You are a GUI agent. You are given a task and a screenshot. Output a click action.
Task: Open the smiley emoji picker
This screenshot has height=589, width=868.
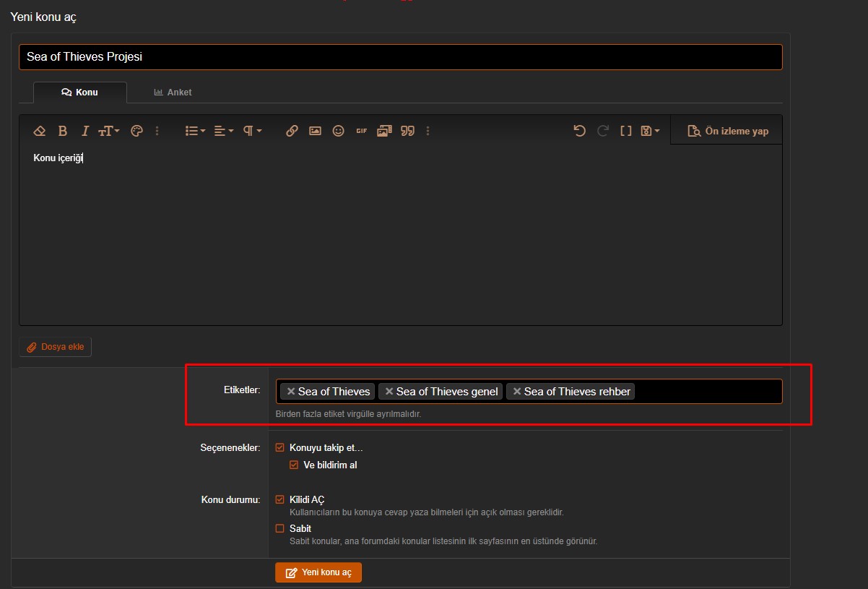click(338, 131)
